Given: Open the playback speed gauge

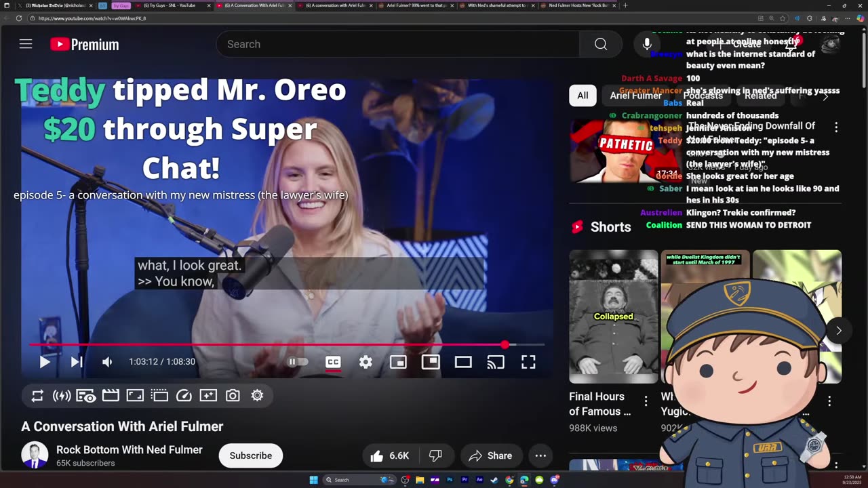Looking at the screenshot, I should point(184,396).
